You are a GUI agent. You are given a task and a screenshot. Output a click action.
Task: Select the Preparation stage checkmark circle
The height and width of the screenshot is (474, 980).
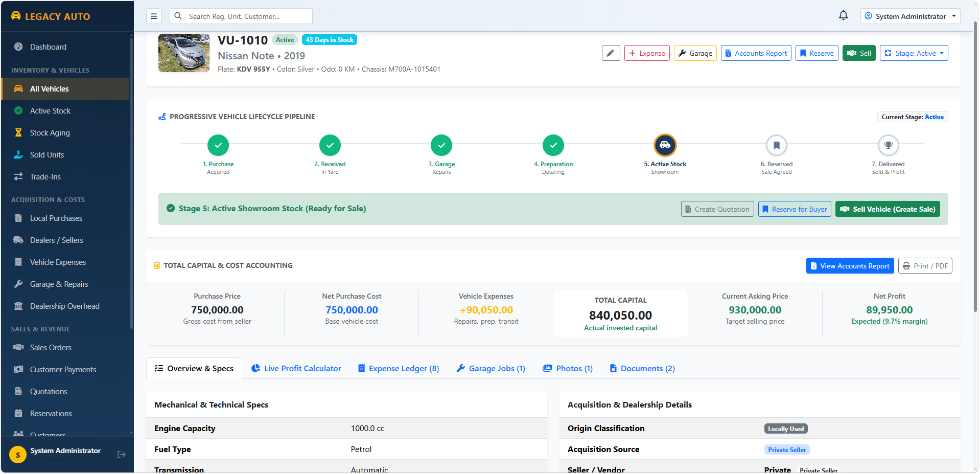point(553,145)
